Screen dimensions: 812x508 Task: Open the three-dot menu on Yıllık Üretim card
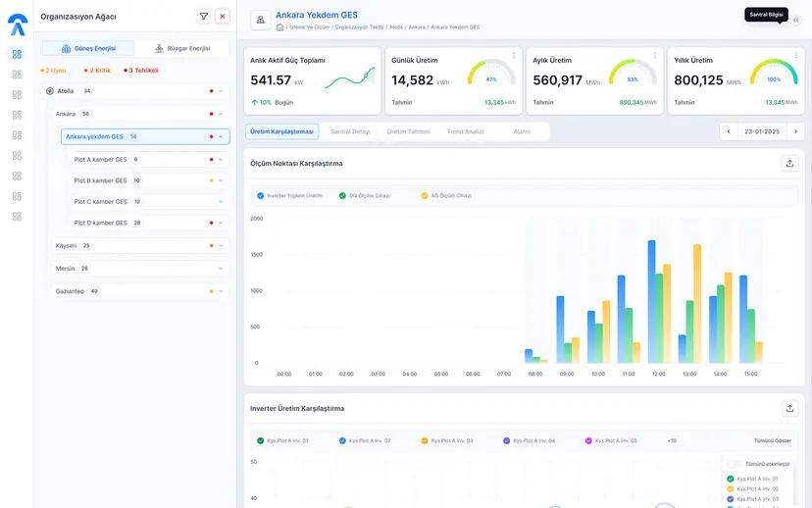(x=796, y=55)
